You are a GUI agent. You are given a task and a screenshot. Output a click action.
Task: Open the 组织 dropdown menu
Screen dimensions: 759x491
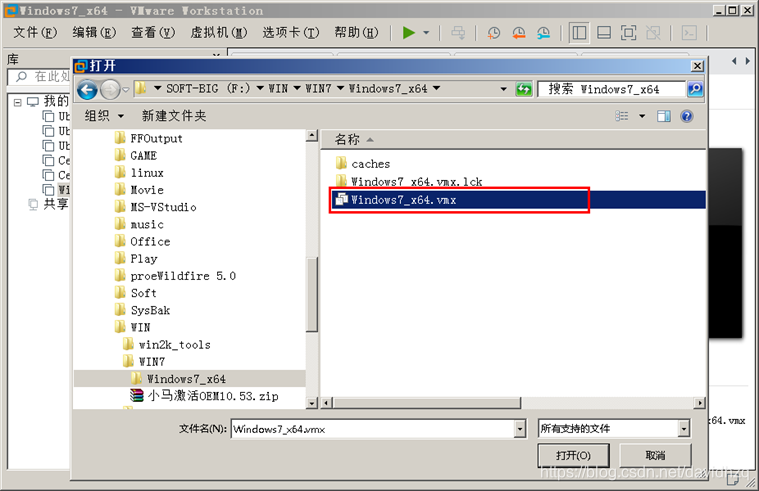[x=101, y=116]
